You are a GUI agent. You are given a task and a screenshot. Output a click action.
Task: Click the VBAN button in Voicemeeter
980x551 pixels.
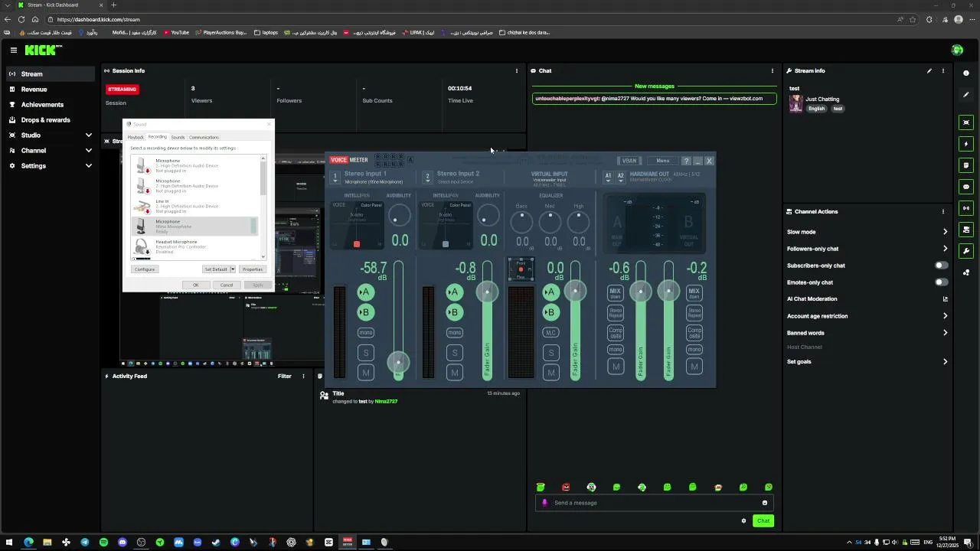(629, 161)
